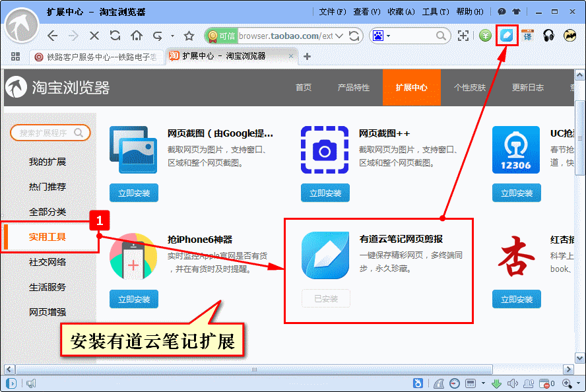Image resolution: width=586 pixels, height=392 pixels.
Task: Select 生活服务 category in sidebar
Action: (48, 287)
